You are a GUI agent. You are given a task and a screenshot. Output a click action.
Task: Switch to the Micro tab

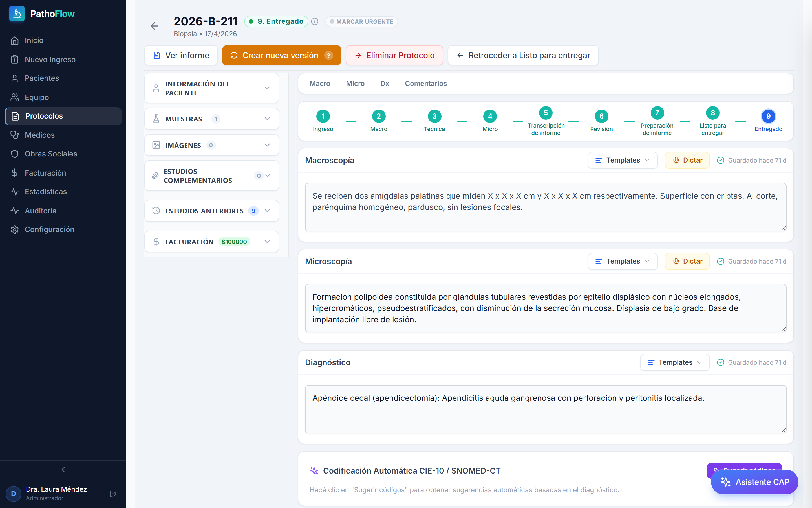pos(355,83)
